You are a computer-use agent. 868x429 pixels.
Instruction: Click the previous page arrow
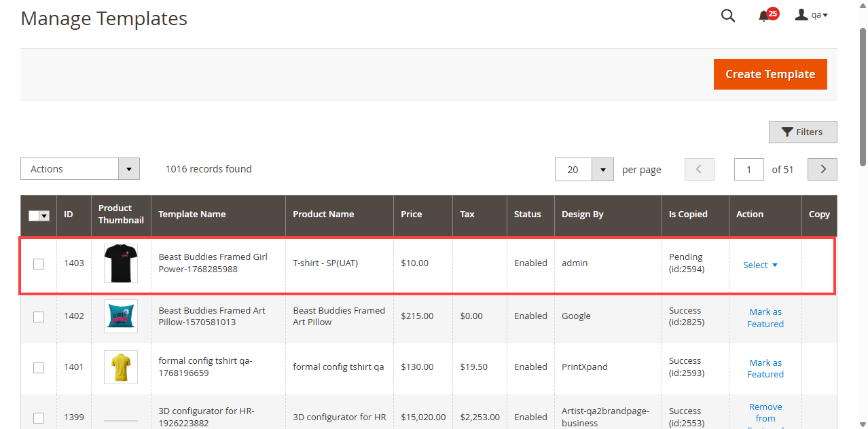pyautogui.click(x=699, y=170)
